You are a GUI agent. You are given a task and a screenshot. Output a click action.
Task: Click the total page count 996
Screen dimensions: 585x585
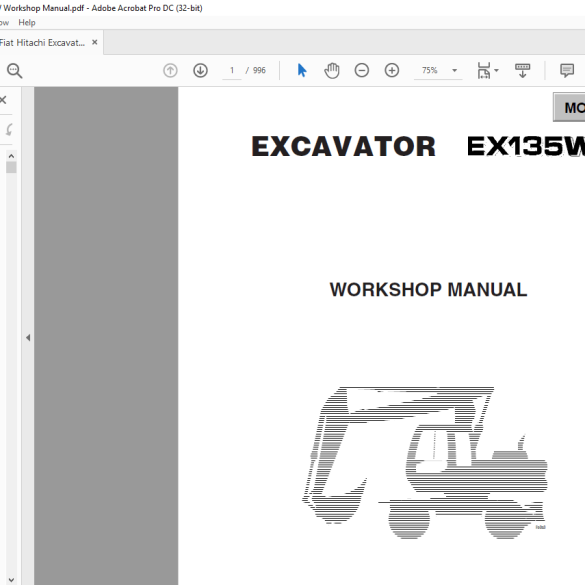point(259,71)
